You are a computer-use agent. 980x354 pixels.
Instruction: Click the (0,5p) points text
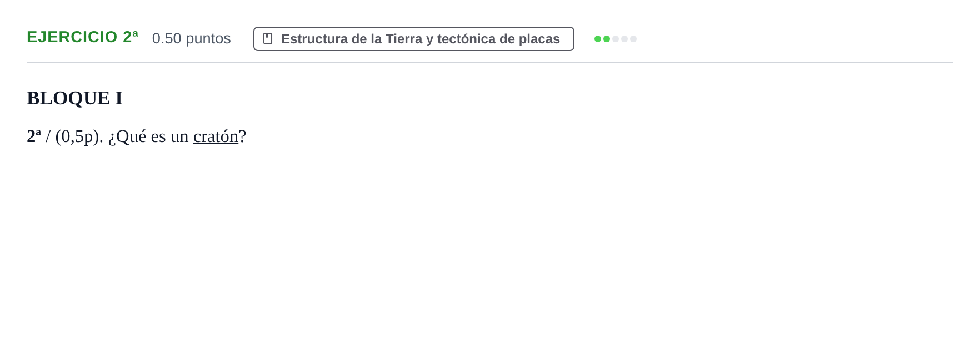click(x=79, y=136)
